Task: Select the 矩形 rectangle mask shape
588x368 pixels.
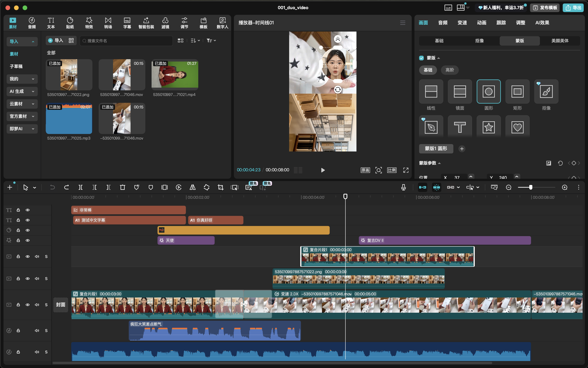Action: tap(517, 92)
